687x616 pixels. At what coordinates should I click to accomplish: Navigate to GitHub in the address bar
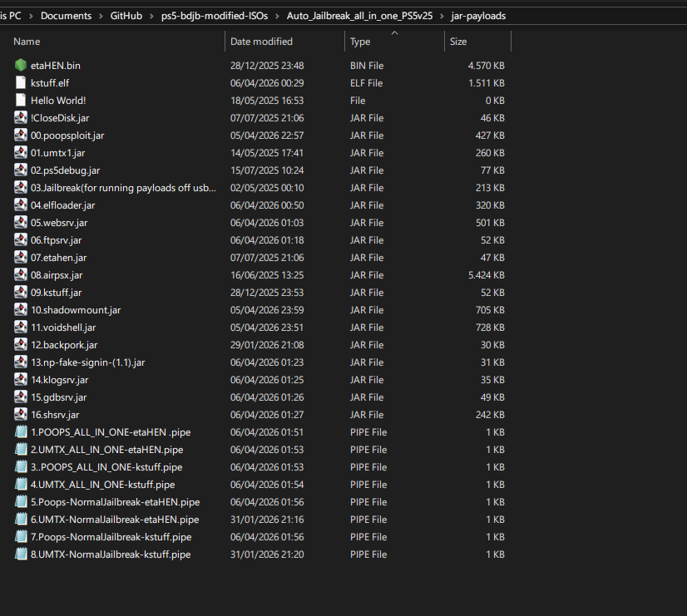tap(126, 16)
